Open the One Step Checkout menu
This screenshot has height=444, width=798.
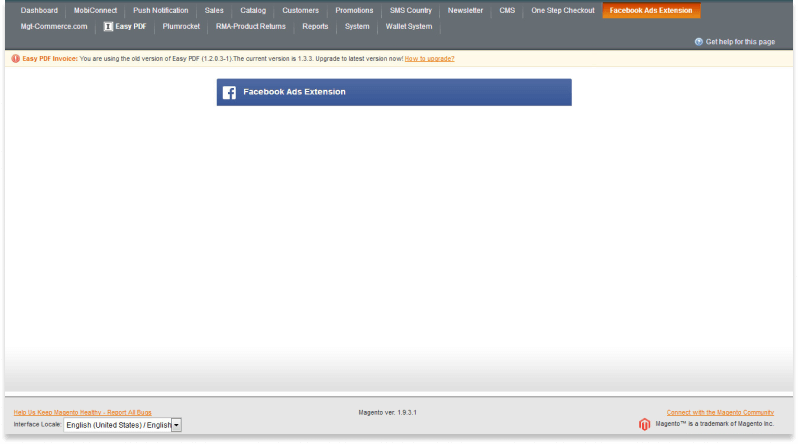point(563,10)
